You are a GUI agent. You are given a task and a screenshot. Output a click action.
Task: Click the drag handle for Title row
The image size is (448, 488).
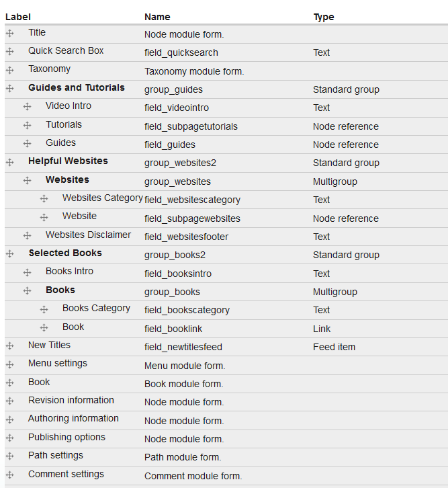(x=9, y=33)
